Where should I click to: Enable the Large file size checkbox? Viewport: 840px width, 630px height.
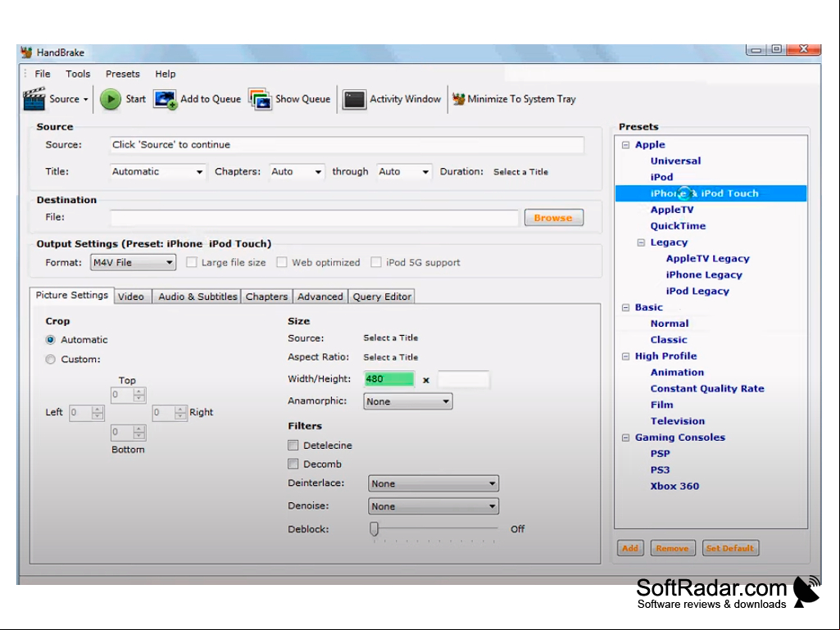pos(191,262)
